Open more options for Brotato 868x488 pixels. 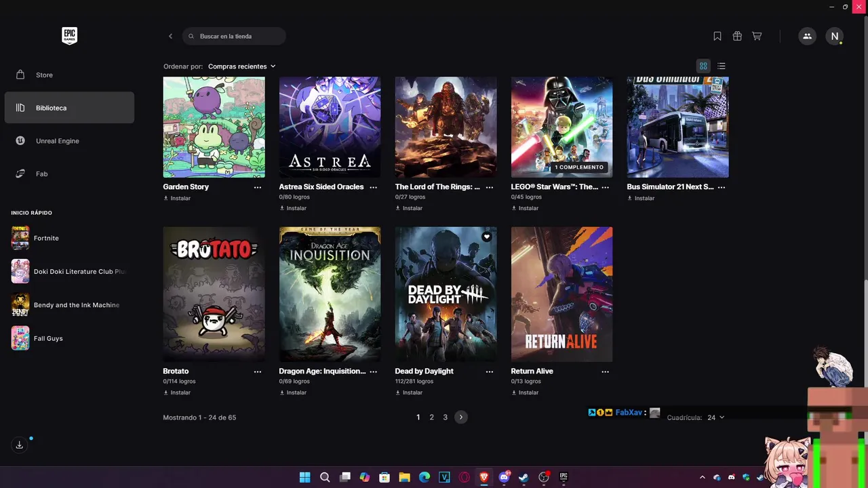(x=258, y=371)
